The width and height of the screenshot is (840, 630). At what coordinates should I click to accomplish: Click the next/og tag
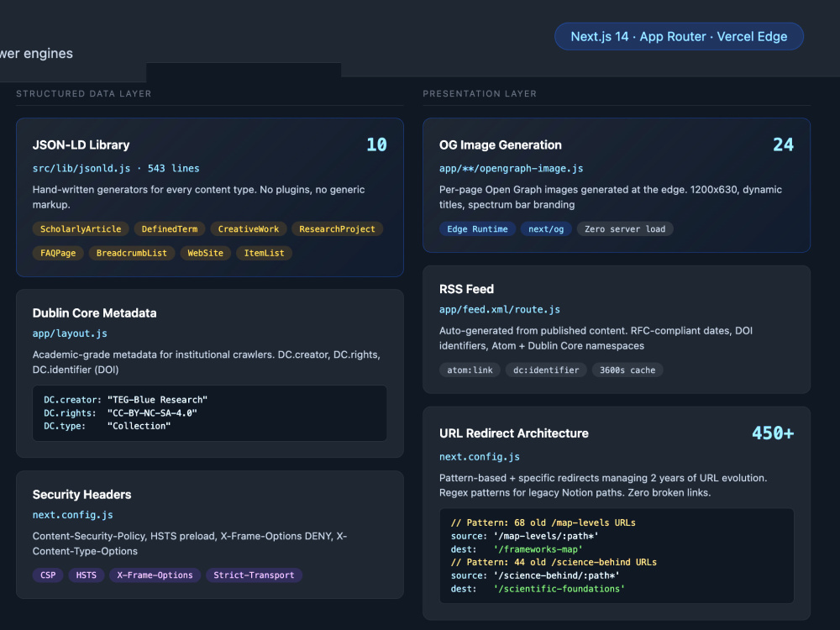[546, 228]
